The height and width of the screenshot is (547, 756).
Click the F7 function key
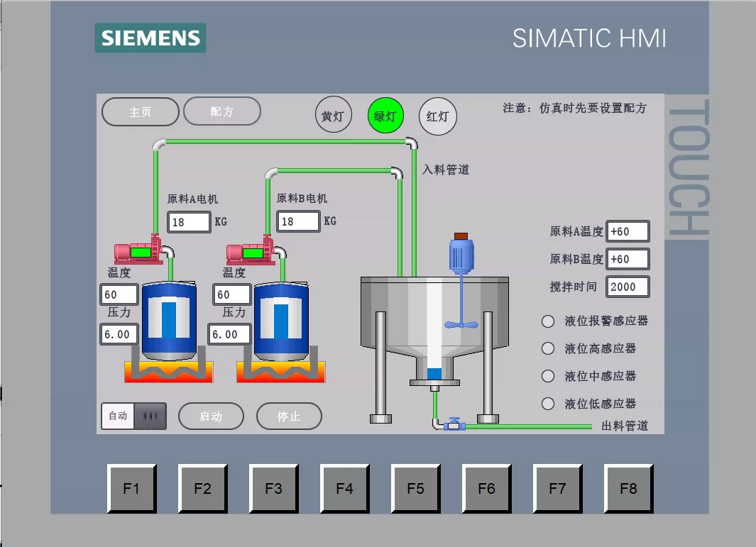pos(557,488)
